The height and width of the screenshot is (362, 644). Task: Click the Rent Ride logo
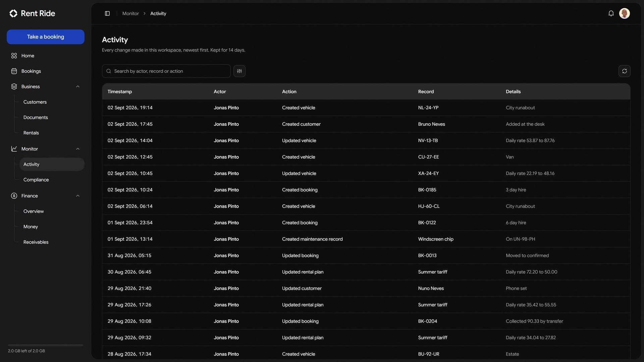pyautogui.click(x=32, y=13)
